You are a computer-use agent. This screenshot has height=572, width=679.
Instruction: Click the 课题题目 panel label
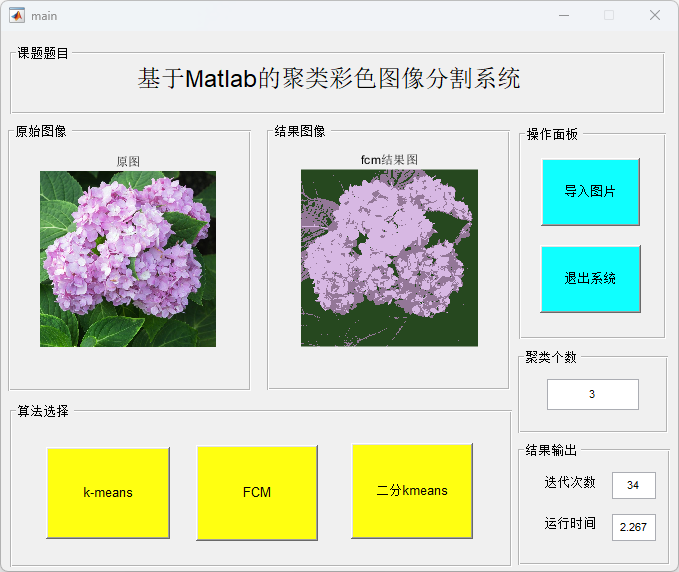(43, 53)
